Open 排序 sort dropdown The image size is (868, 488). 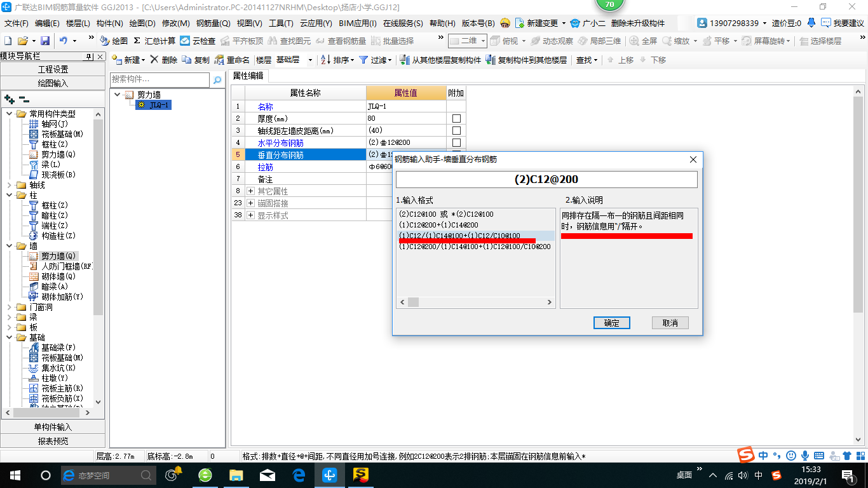tap(337, 60)
